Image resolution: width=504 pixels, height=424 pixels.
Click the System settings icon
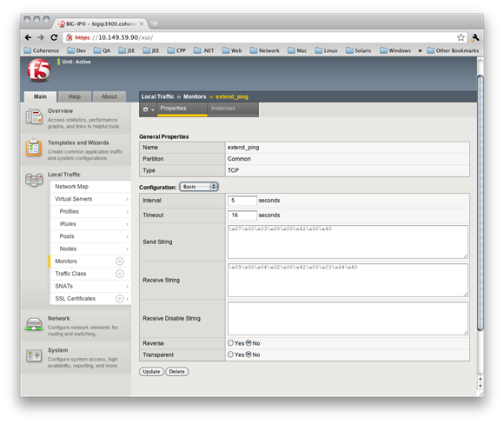coord(34,355)
